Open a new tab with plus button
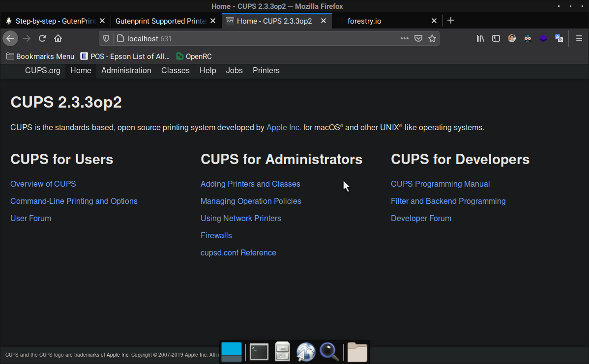The width and height of the screenshot is (589, 364). click(x=451, y=20)
